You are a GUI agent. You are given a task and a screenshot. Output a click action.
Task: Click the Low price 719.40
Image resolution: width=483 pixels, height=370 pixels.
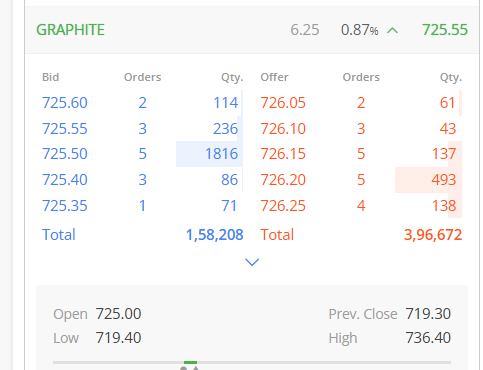[118, 338]
